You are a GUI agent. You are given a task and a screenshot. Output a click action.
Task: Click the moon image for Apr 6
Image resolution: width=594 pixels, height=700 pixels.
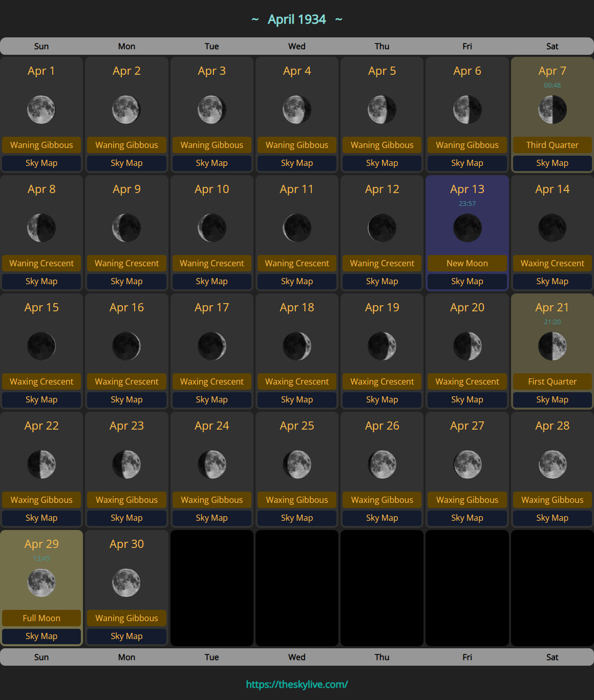point(468,110)
